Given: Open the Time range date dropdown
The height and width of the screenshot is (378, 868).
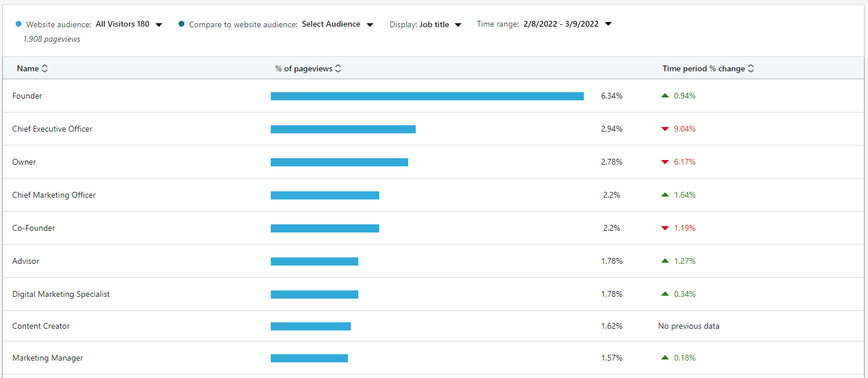Looking at the screenshot, I should click(x=608, y=24).
